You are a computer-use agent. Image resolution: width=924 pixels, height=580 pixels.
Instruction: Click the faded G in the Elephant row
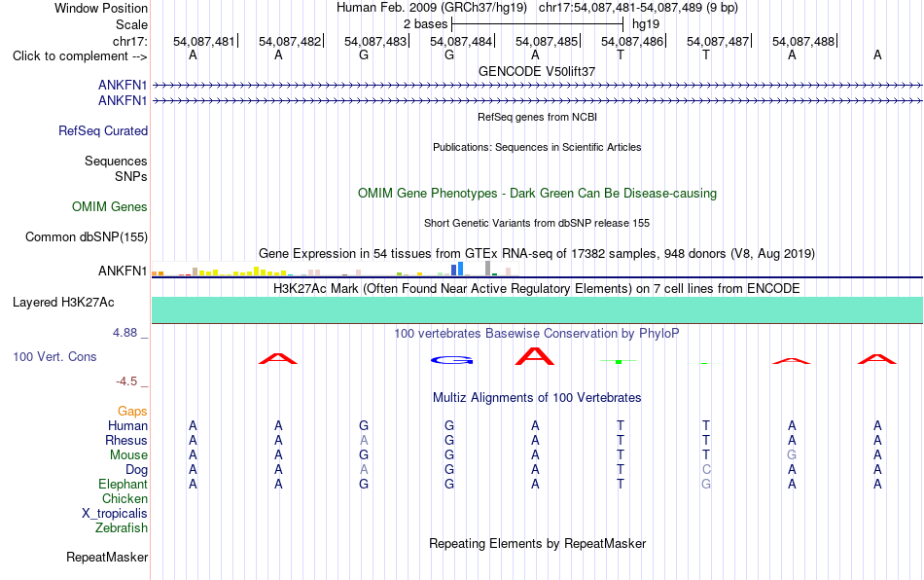point(706,484)
